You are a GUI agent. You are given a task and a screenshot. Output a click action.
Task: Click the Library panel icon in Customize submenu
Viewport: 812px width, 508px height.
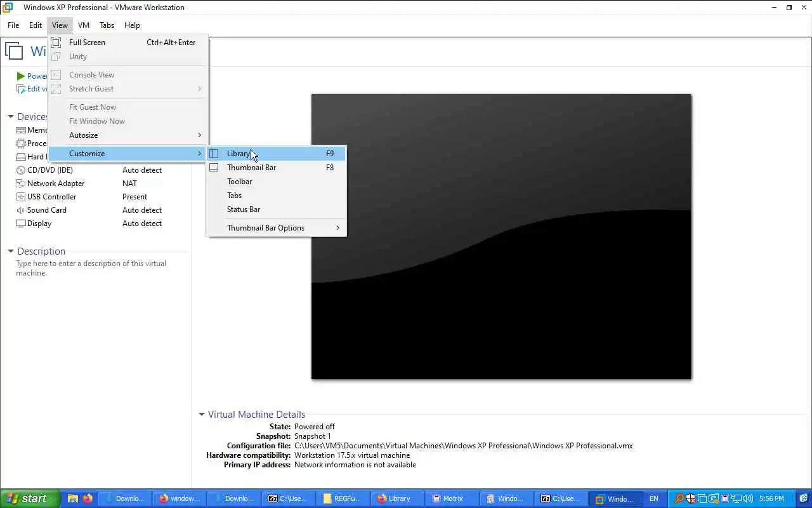point(214,154)
